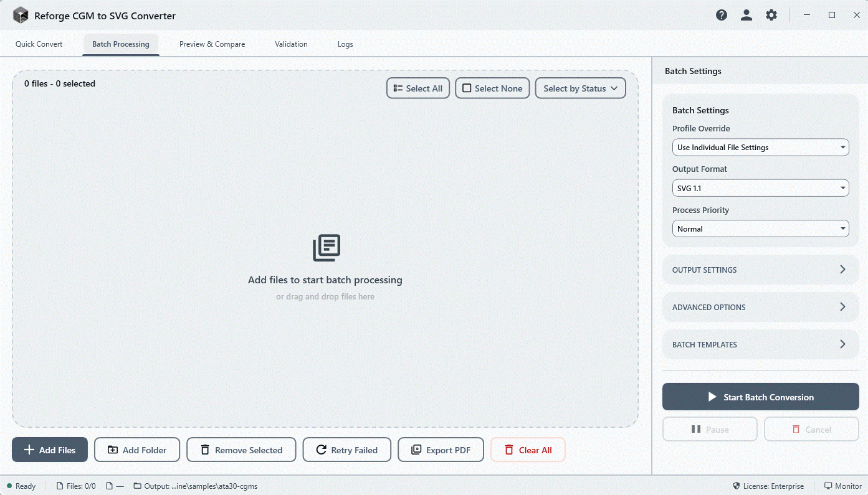Click the License: Enterprise shield icon
The width and height of the screenshot is (868, 495).
tap(736, 486)
